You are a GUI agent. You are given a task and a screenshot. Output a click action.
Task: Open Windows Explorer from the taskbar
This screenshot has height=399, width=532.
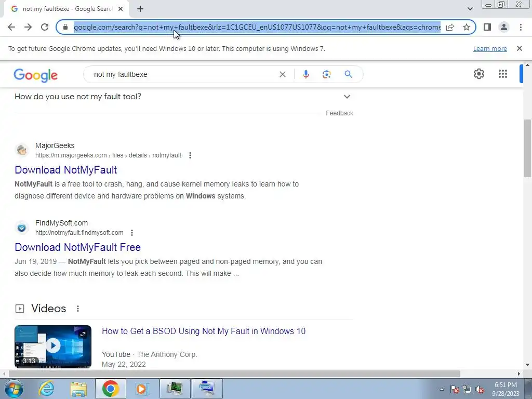click(x=78, y=389)
